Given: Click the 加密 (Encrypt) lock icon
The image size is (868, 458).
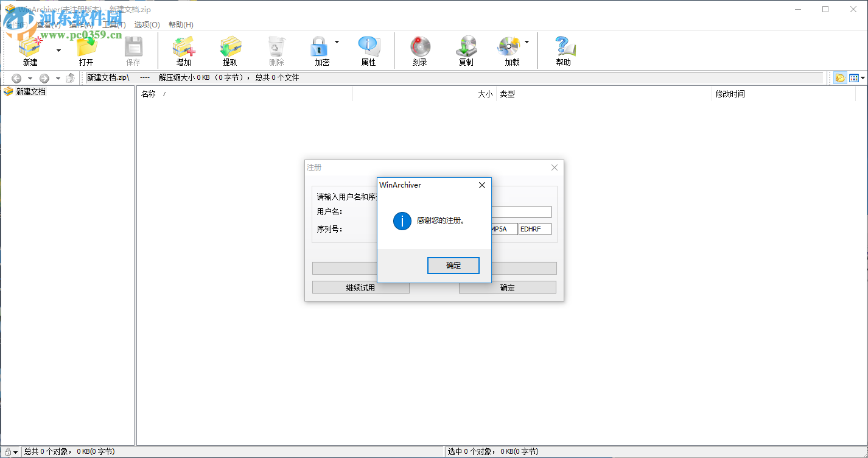Looking at the screenshot, I should 319,50.
